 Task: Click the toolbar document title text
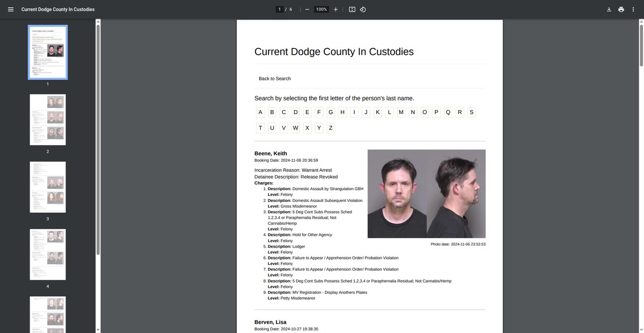point(58,10)
